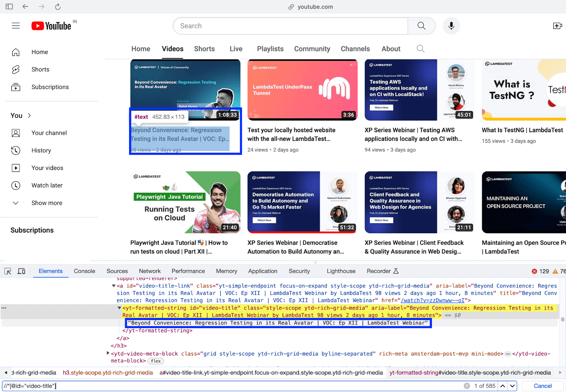The height and width of the screenshot is (392, 566).
Task: Switch to the channel Live tab
Action: tap(236, 49)
